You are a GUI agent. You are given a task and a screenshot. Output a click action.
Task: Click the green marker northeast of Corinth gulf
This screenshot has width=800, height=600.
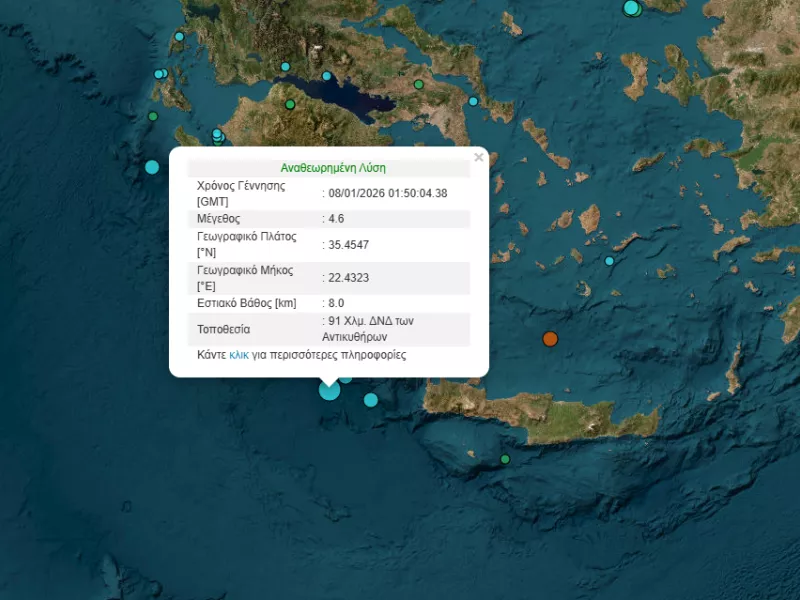point(419,85)
